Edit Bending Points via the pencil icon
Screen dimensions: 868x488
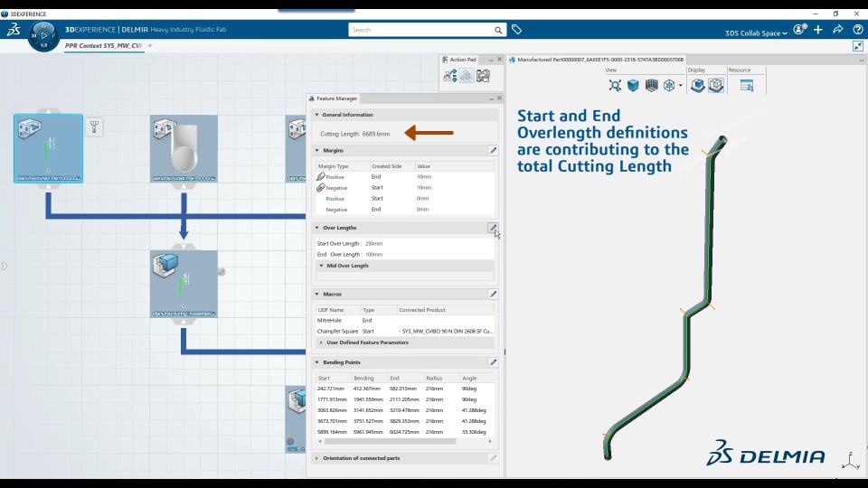[493, 362]
